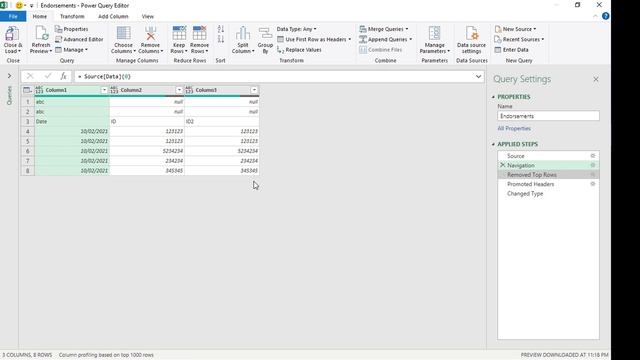Viewport: 640px width, 360px height.
Task: Click the All Properties link
Action: 514,128
